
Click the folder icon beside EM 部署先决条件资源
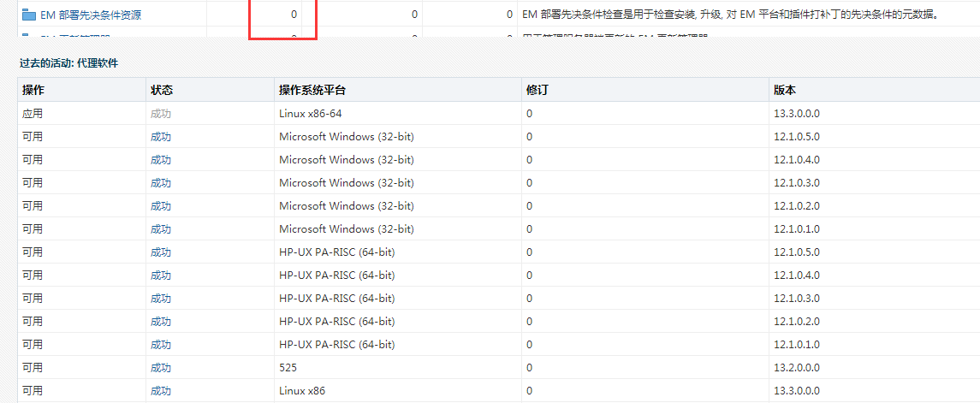[29, 15]
